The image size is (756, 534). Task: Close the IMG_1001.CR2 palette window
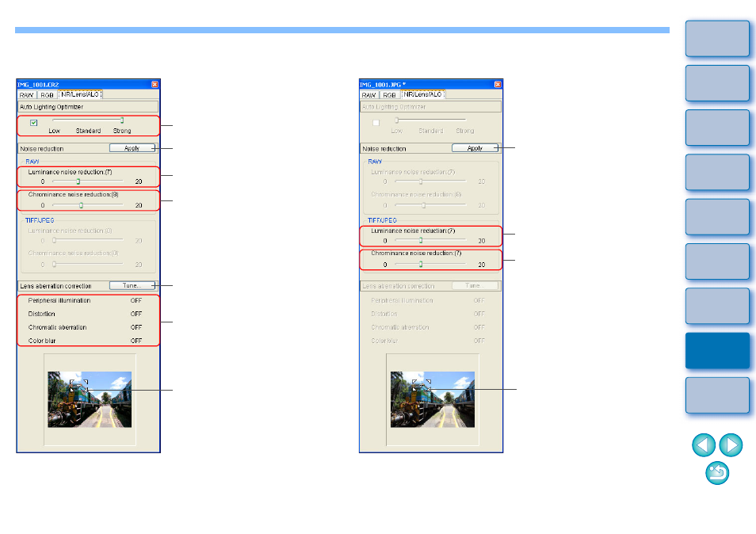(155, 84)
